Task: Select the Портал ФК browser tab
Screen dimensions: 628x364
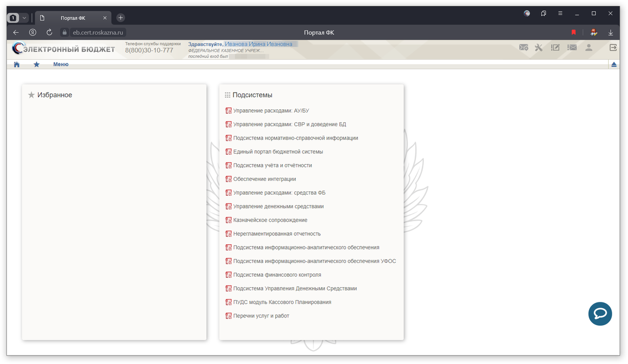Action: click(x=73, y=18)
